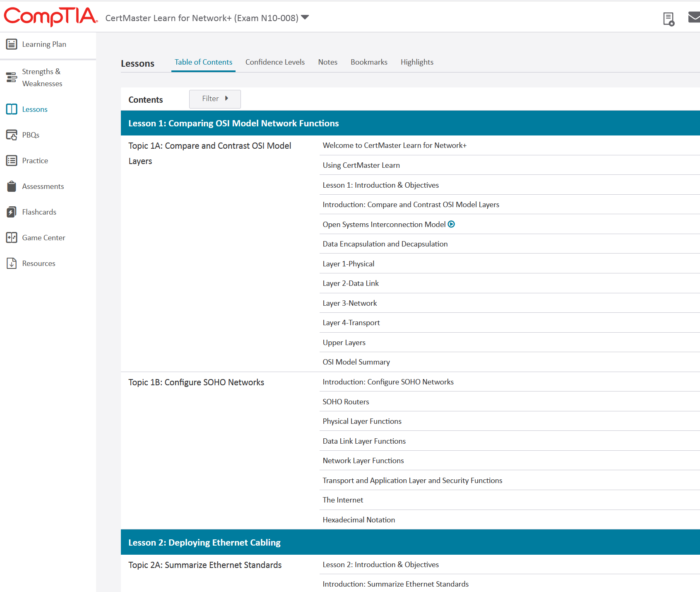Switch to Notes tab
The width and height of the screenshot is (700, 592).
pos(327,62)
